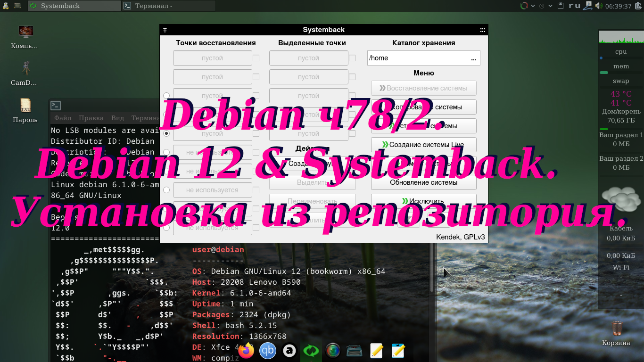
Task: Open the Файл menu in Terminal
Action: (63, 118)
